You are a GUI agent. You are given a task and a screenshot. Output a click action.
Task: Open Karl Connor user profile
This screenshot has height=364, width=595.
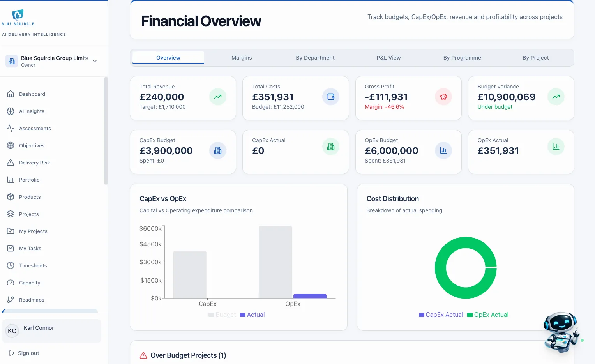51,331
